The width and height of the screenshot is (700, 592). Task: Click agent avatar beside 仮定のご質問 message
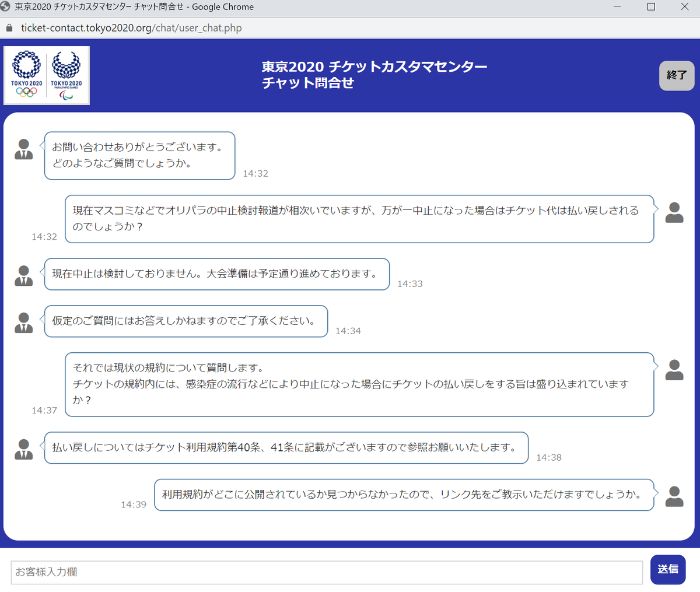(x=23, y=323)
